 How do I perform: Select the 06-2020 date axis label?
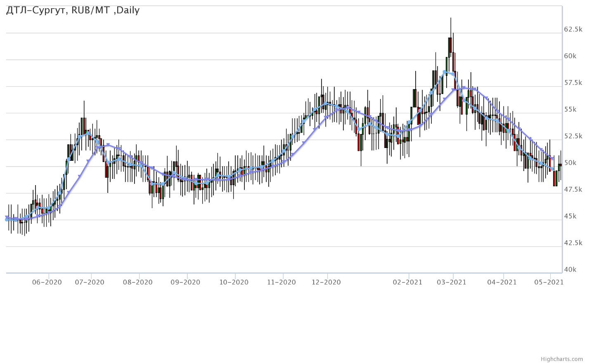[47, 282]
